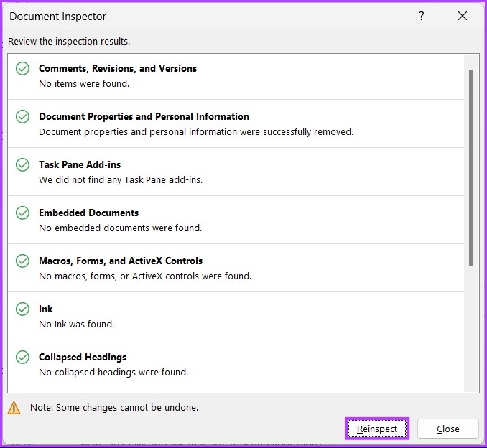Click the Collapsed Headings checkmark icon

pyautogui.click(x=23, y=357)
